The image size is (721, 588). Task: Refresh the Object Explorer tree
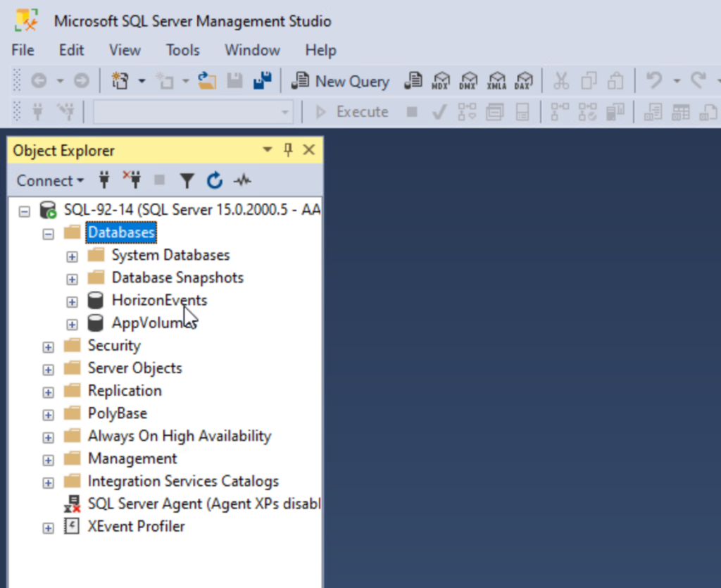click(x=214, y=181)
